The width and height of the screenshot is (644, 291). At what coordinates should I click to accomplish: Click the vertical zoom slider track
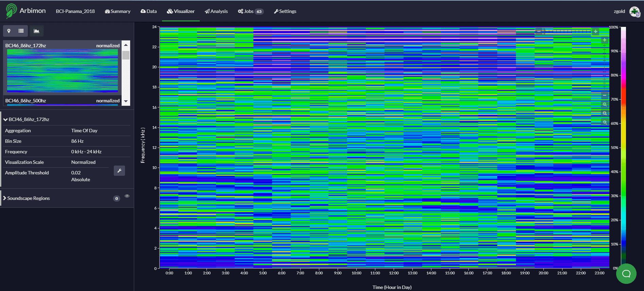click(x=605, y=68)
